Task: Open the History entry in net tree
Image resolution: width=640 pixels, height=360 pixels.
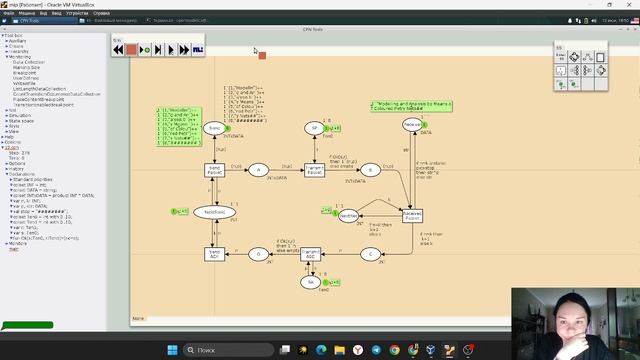Action: (x=16, y=169)
